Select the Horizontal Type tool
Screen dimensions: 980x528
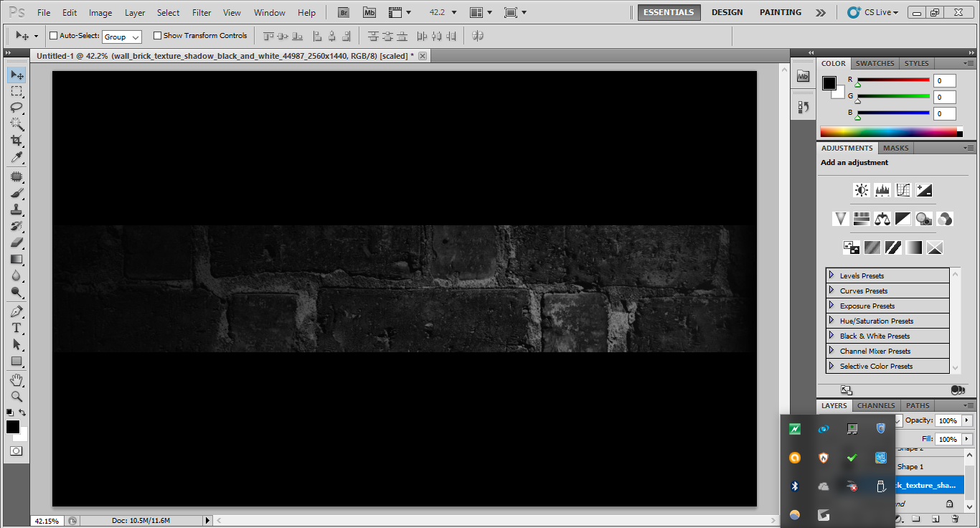point(17,328)
